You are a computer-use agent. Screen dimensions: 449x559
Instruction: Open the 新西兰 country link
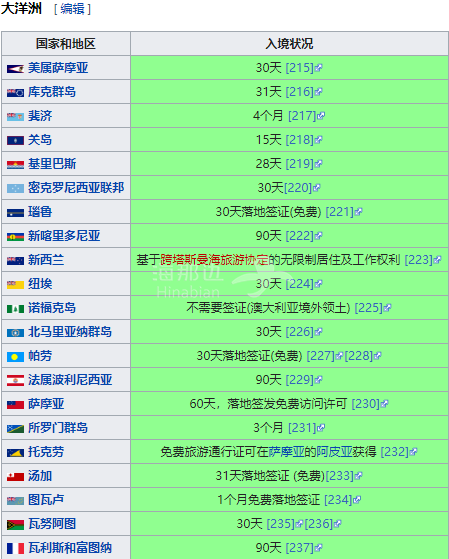coord(46,260)
